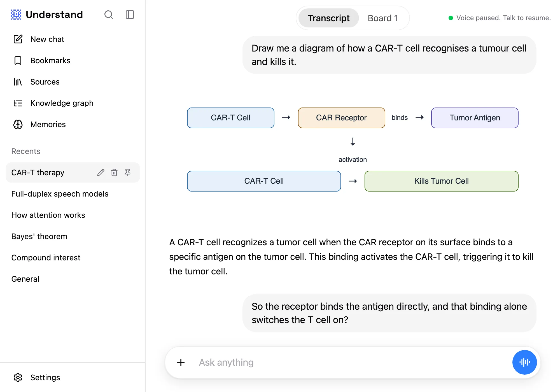
Task: Open Knowledge graph in the sidebar
Action: [73, 103]
